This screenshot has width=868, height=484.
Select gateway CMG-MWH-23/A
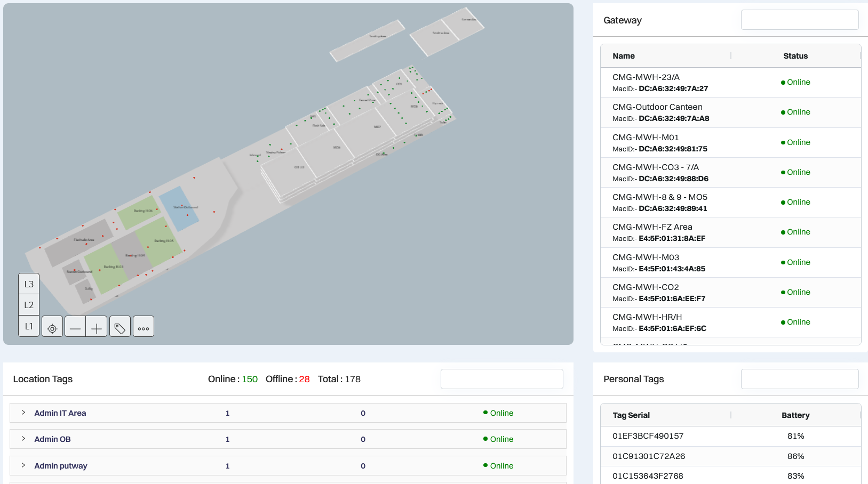(731, 83)
